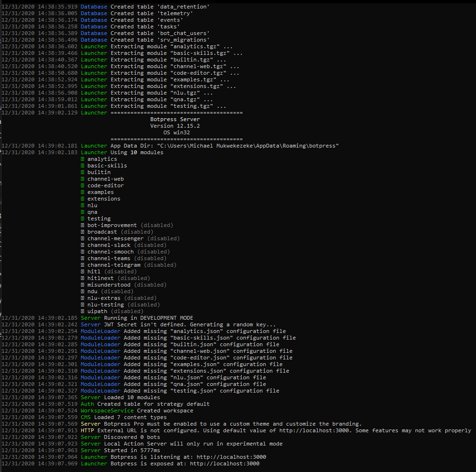This screenshot has width=476, height=472.
Task: Select the localhost URL in the HTTP warning
Action: pos(314,431)
